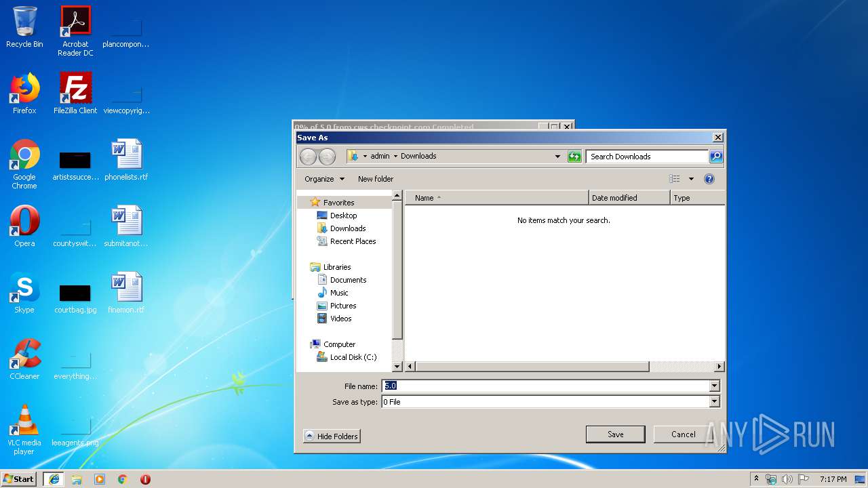Open the Pictures library
Viewport: 868px width, 488px height.
[343, 306]
